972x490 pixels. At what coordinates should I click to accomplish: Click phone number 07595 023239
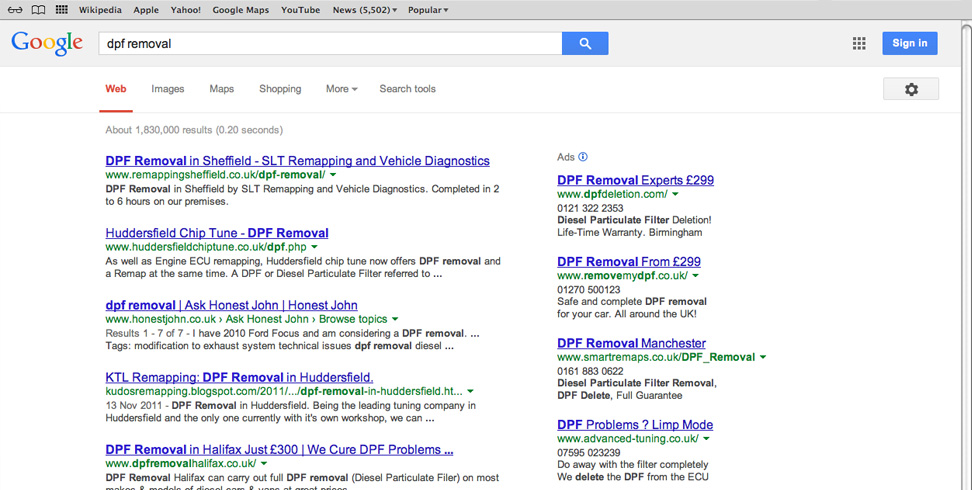click(x=588, y=452)
